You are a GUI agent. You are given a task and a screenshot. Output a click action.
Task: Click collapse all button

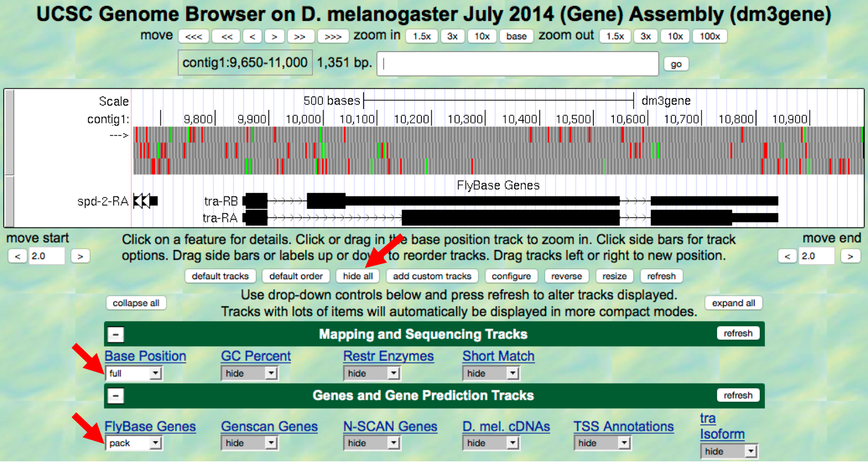tap(136, 303)
